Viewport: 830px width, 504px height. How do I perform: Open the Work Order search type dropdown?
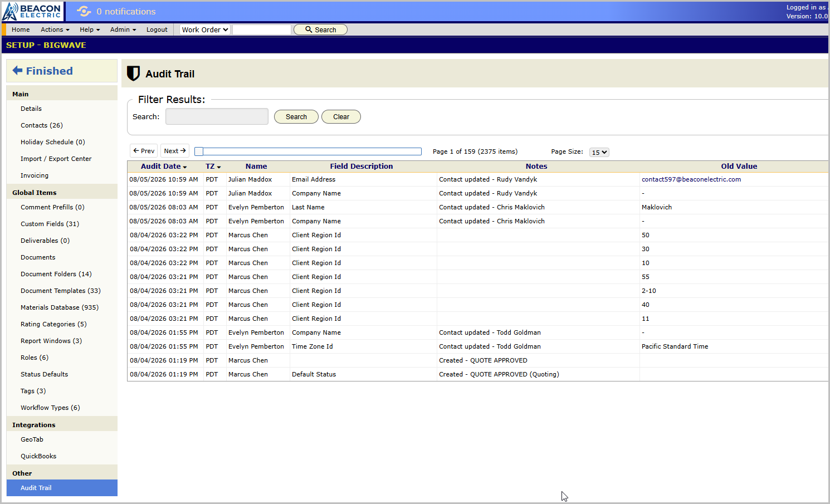tap(205, 30)
